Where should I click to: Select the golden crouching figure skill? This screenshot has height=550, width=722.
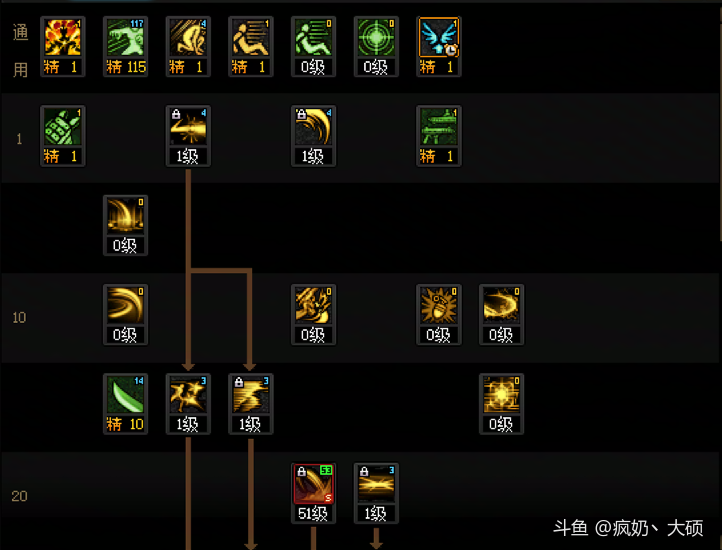[x=188, y=47]
